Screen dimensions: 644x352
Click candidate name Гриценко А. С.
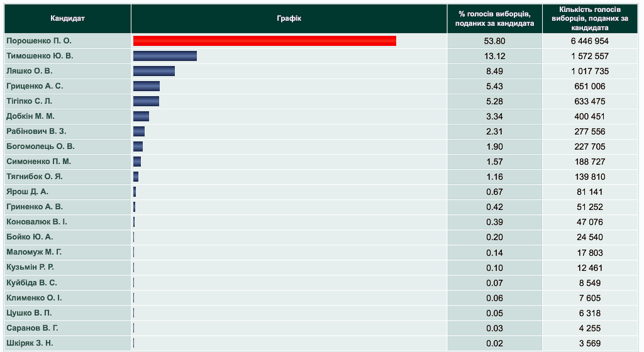tap(35, 86)
